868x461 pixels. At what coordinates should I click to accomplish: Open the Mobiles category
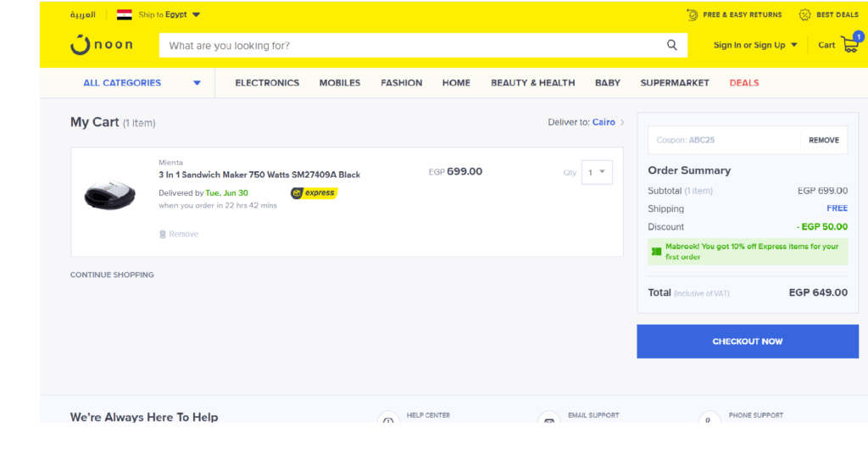click(340, 83)
